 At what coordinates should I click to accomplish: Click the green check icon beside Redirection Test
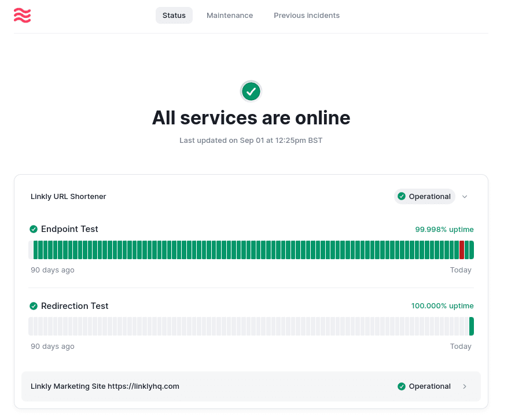coord(34,306)
